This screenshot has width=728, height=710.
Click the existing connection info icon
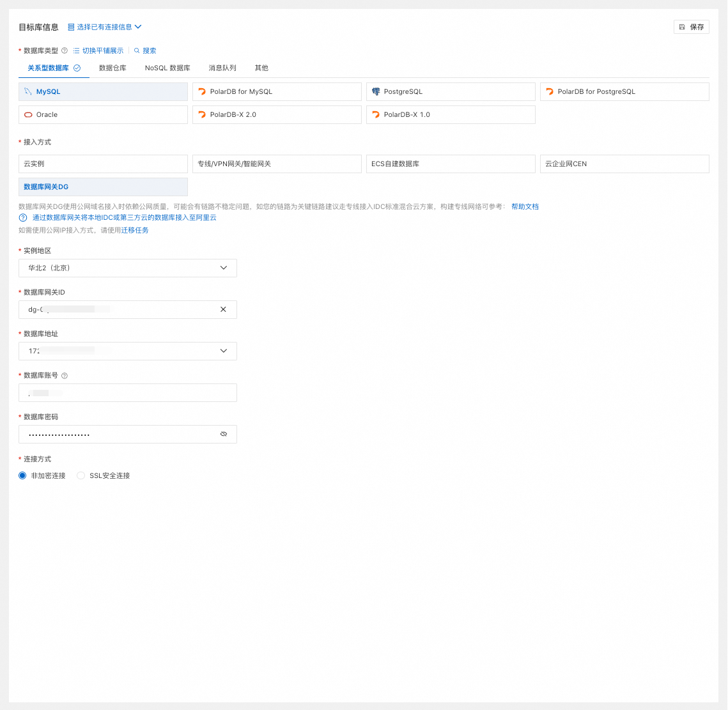tap(71, 27)
